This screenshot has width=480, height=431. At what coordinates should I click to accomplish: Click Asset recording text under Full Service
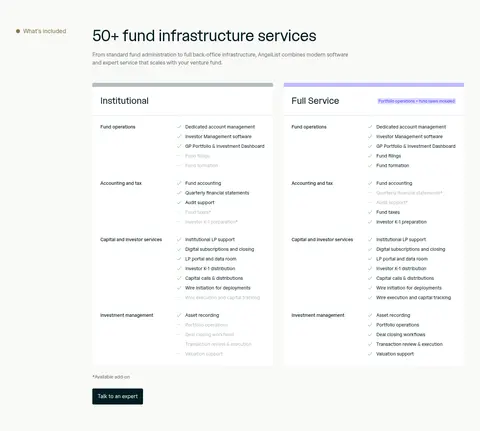pyautogui.click(x=393, y=315)
